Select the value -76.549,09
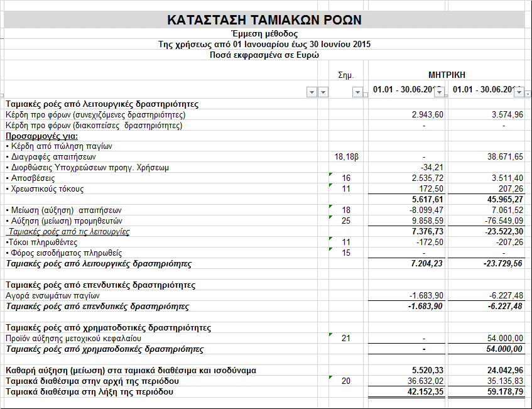This screenshot has height=409, width=532. point(504,221)
